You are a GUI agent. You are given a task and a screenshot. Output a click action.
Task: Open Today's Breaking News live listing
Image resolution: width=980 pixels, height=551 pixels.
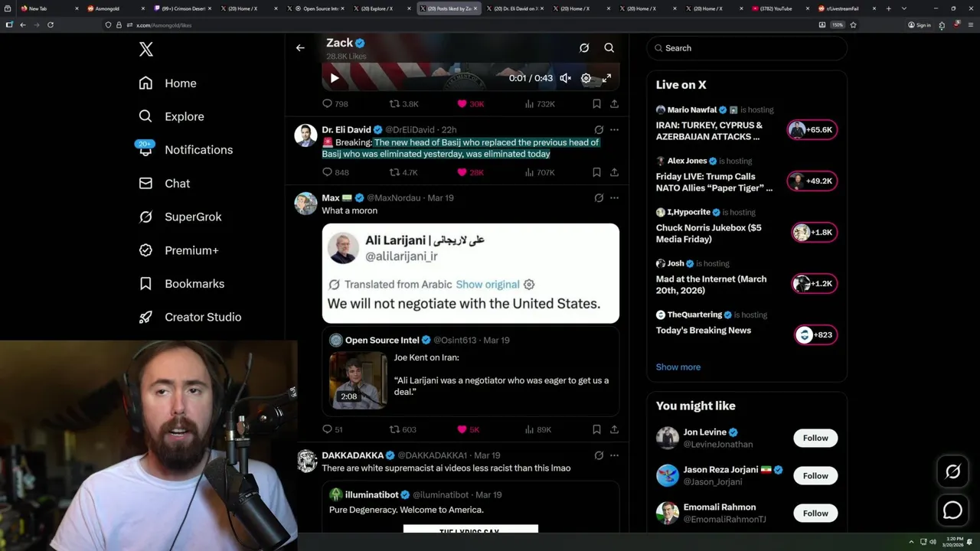point(746,329)
